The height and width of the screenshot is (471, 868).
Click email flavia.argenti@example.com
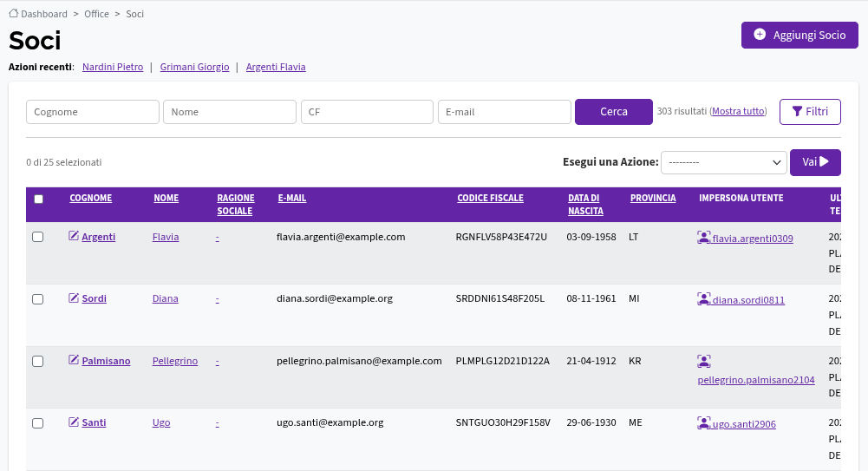pos(341,237)
